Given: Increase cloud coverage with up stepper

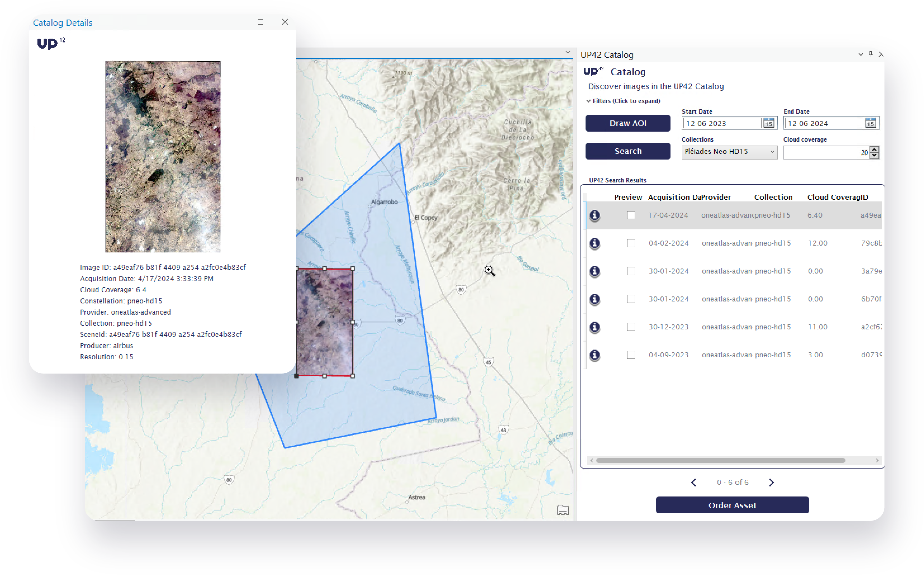Looking at the screenshot, I should pos(874,149).
